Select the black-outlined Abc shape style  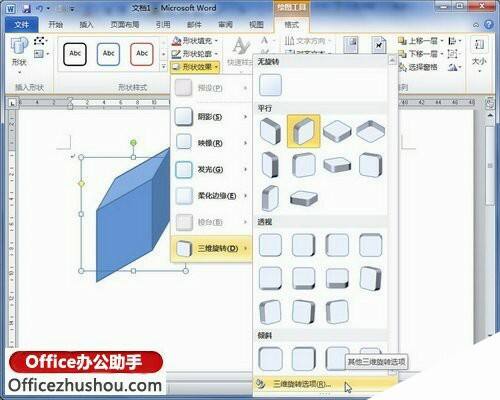tap(75, 54)
